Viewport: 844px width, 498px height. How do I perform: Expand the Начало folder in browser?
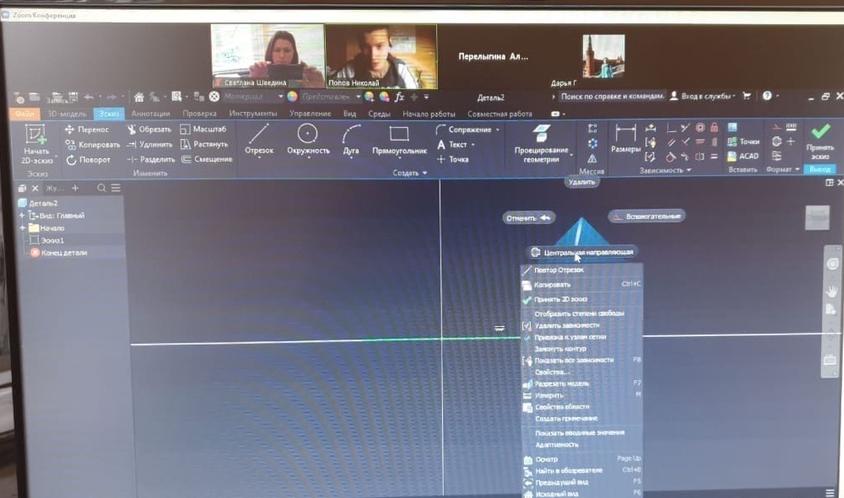pos(22,228)
